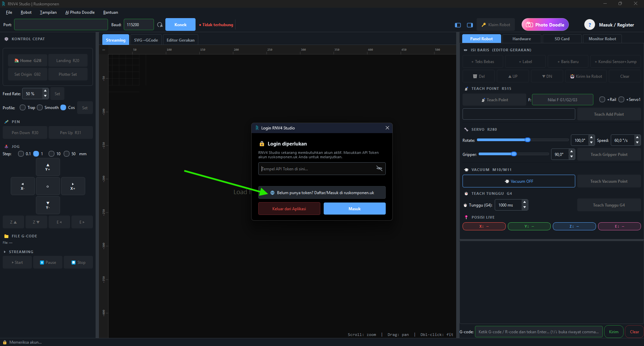Screen dimensions: 644x346
Task: Switch to SVG→GCode tab
Action: pos(146,40)
